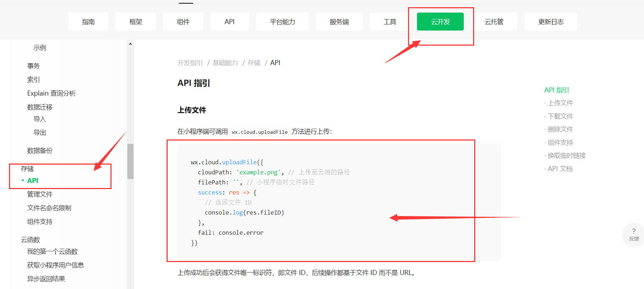644x289 pixels.
Task: Open 异步返回结果 sidebar item
Action: 46,279
